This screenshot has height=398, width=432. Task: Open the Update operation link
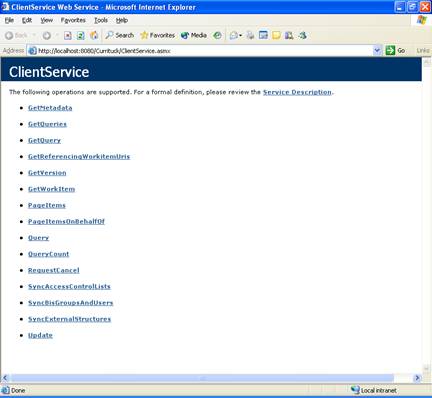click(x=40, y=335)
